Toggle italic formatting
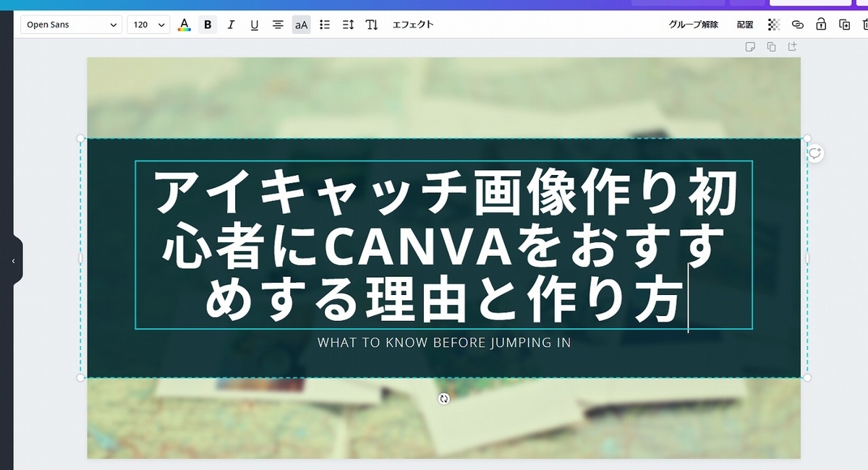 click(x=231, y=25)
